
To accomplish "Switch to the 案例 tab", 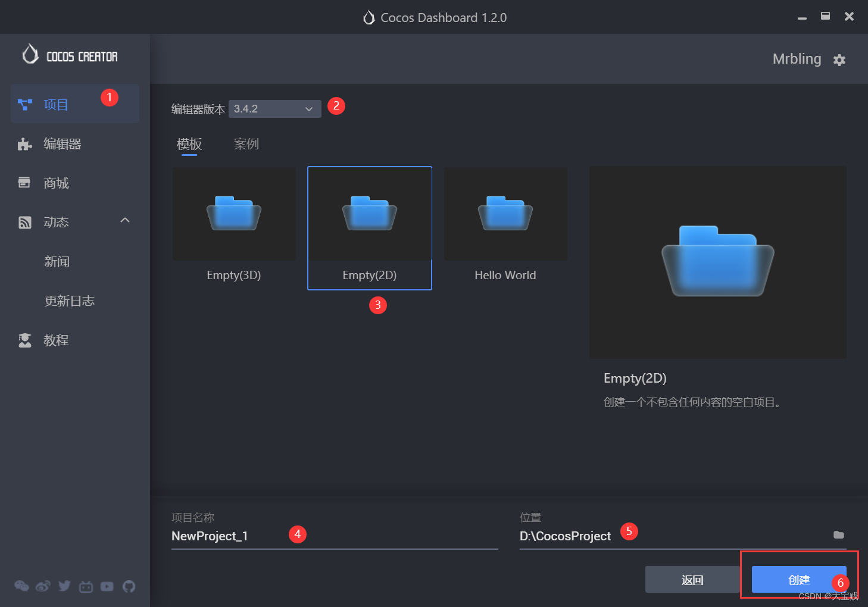I will point(246,144).
